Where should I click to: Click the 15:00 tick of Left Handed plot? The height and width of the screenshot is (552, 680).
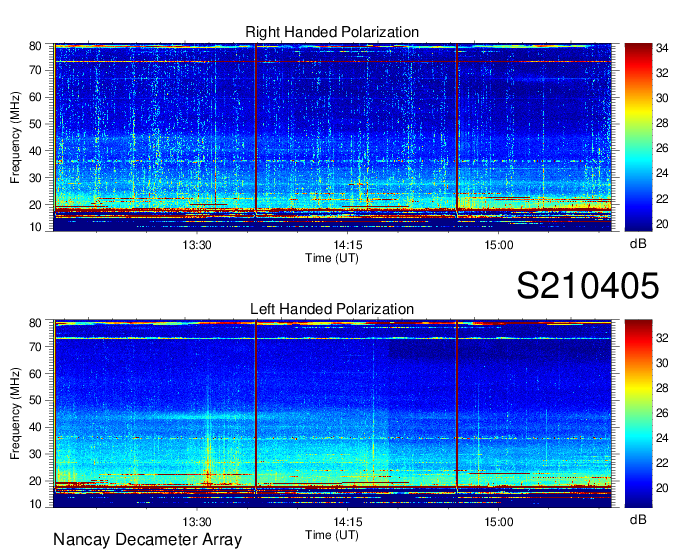click(x=498, y=521)
